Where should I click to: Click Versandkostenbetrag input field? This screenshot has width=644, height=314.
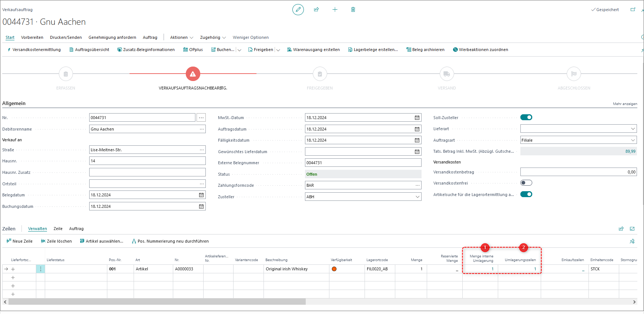(578, 172)
